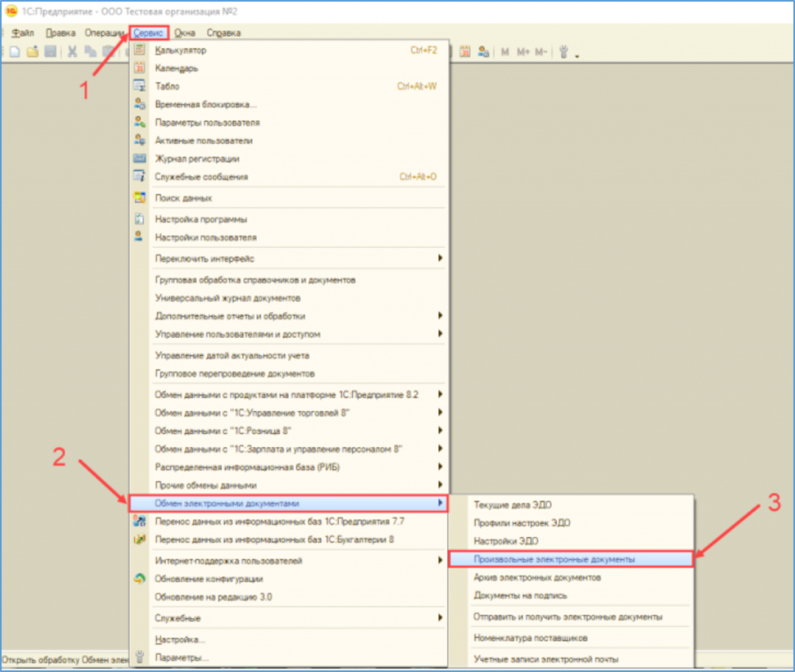This screenshot has width=795, height=672.
Task: Click the calendar icon in the toolbar
Action: coord(465,52)
